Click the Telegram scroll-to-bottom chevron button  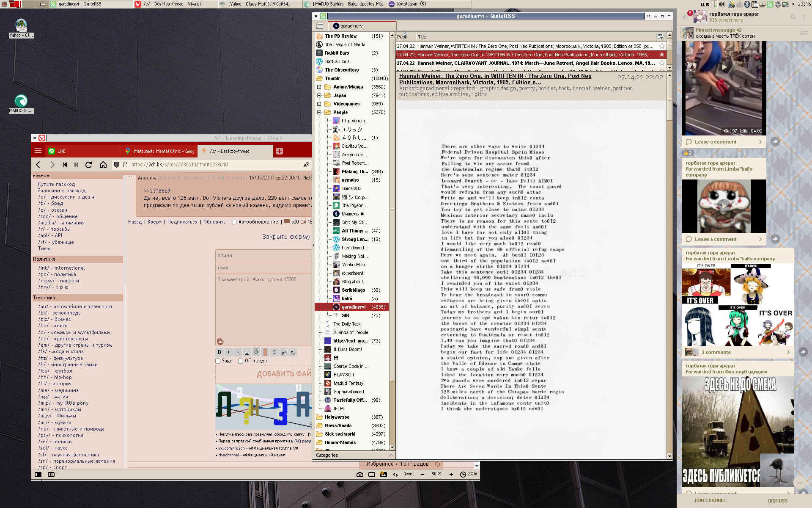799,482
